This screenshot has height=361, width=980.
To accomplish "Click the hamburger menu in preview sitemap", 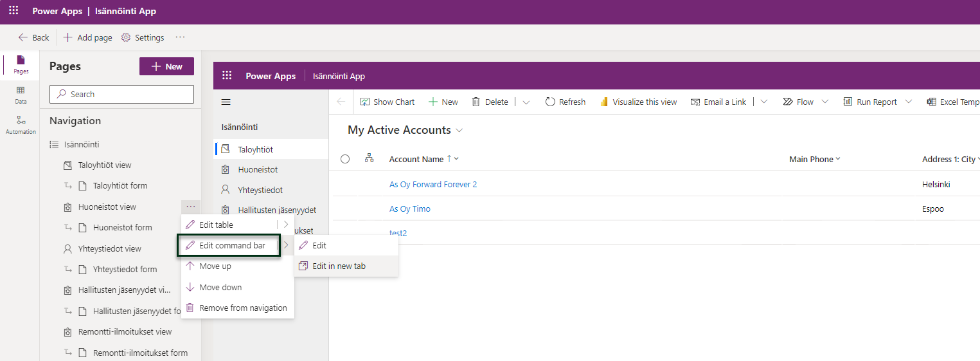I will [226, 102].
